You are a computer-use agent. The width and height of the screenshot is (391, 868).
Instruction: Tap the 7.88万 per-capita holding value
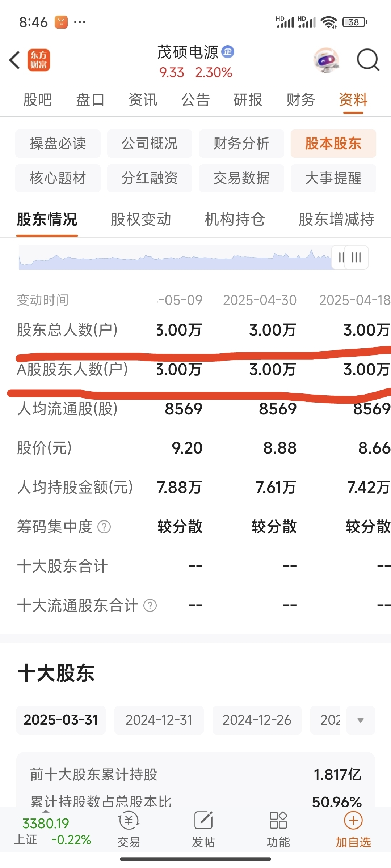(x=180, y=487)
